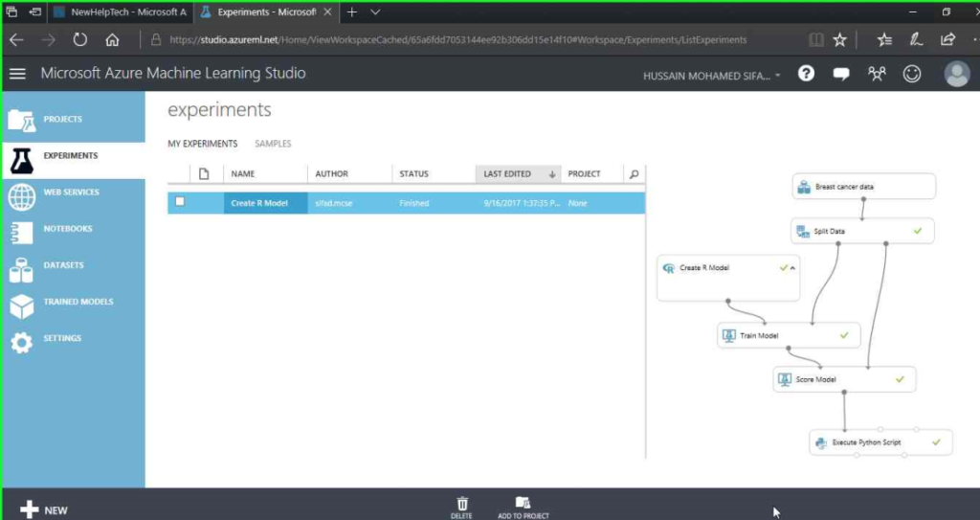Click the document type column icon

(204, 174)
